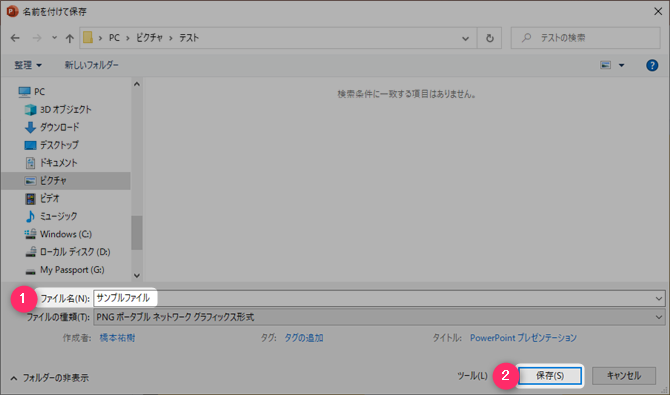Click the search magnifier icon
The image size is (670, 395).
[526, 38]
